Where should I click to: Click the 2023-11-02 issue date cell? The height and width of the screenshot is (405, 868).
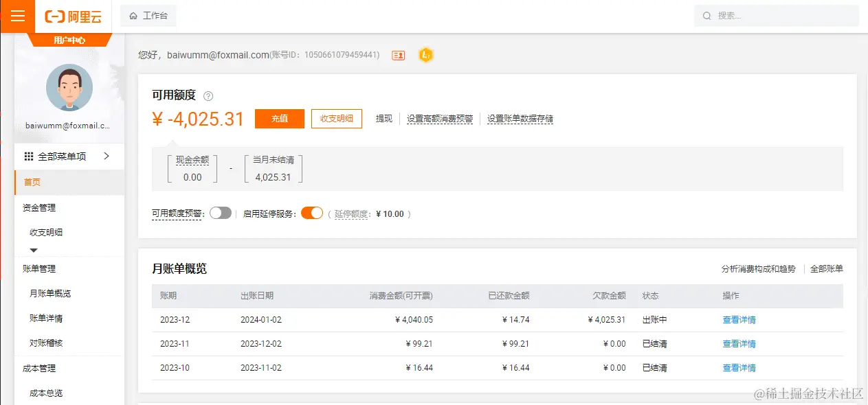coord(261,368)
